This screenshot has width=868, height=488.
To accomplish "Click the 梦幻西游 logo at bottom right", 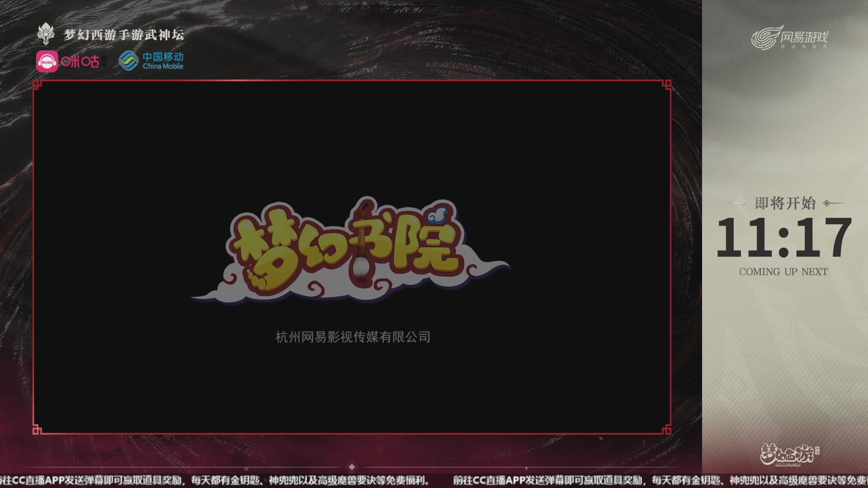I will [789, 455].
